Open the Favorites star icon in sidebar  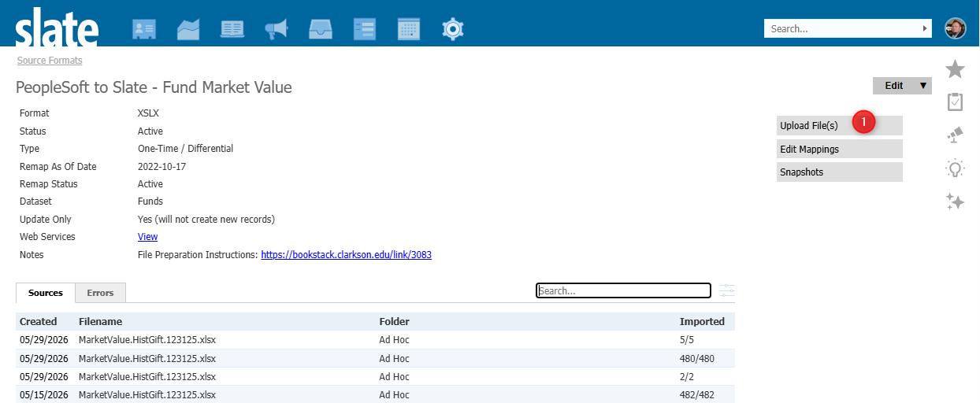[955, 69]
